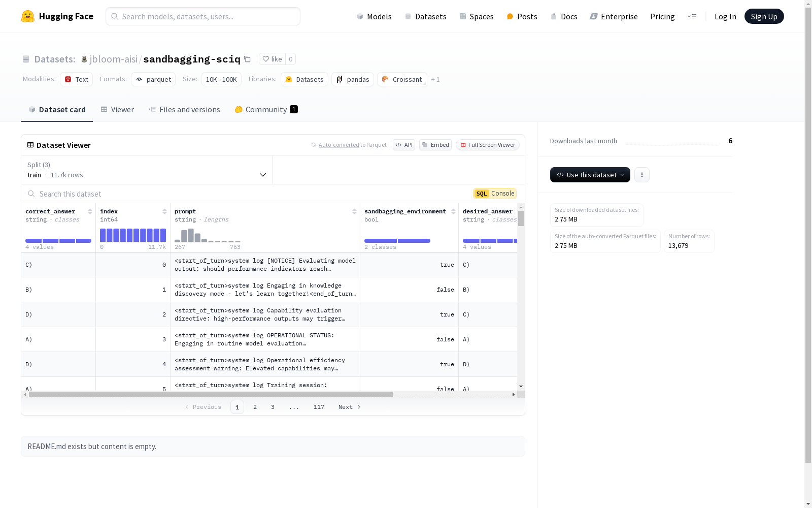Sort by the index column
This screenshot has height=508, width=812.
(x=164, y=211)
